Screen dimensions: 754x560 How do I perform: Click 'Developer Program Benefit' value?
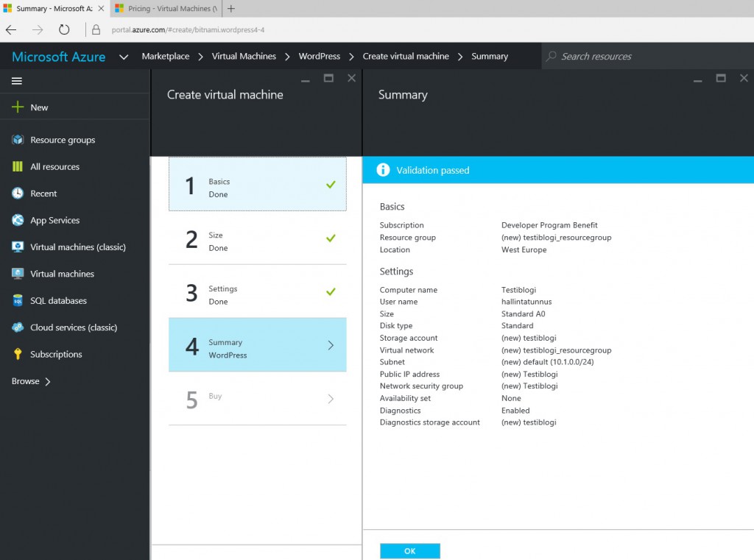coord(549,225)
